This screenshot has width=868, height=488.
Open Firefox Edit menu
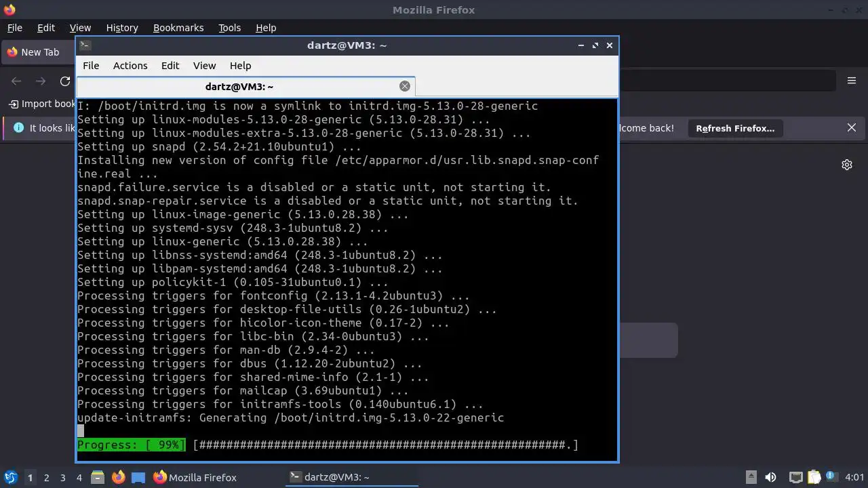point(46,28)
